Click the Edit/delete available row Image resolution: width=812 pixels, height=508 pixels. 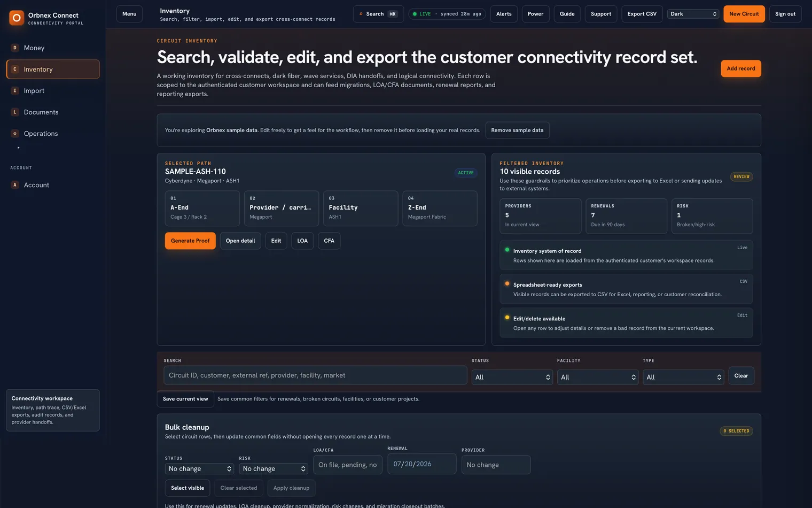(626, 323)
